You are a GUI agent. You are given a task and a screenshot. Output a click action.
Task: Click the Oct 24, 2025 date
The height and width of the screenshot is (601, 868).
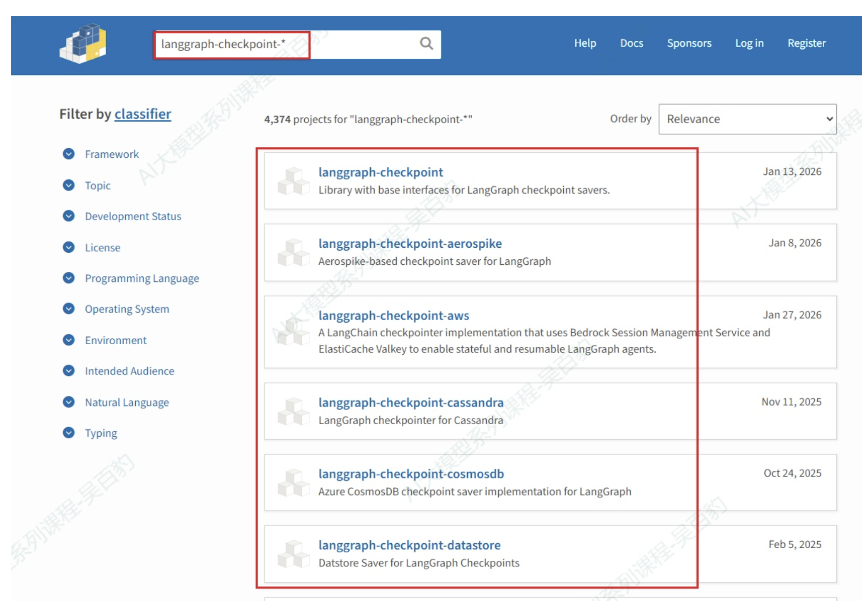[793, 473]
